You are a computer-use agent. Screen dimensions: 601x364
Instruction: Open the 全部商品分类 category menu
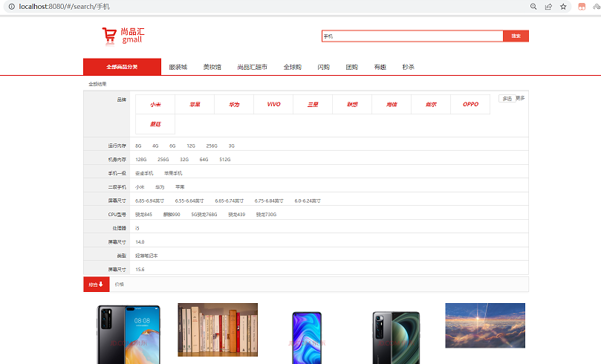[122, 67]
